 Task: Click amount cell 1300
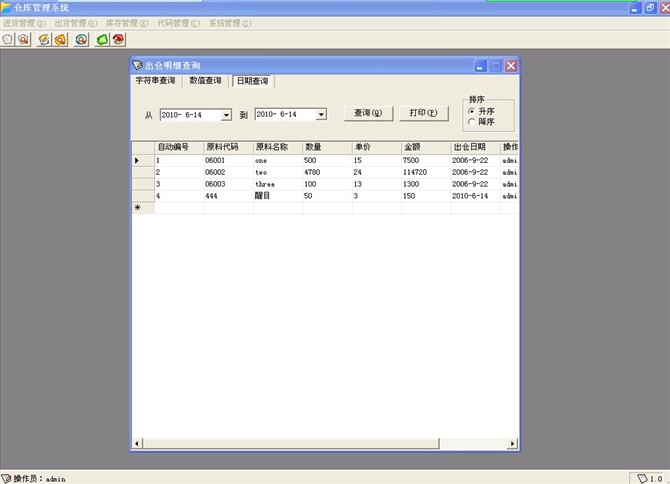point(426,185)
